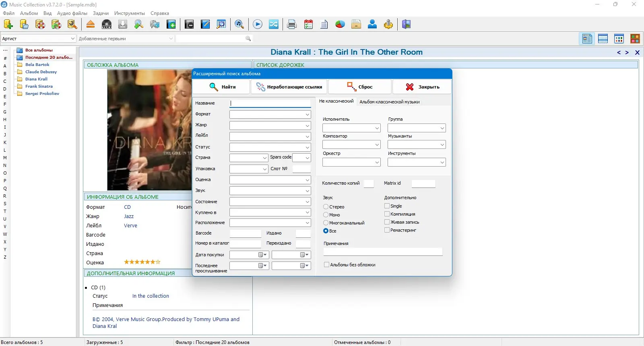
Task: Open the Файл menu
Action: coord(8,13)
